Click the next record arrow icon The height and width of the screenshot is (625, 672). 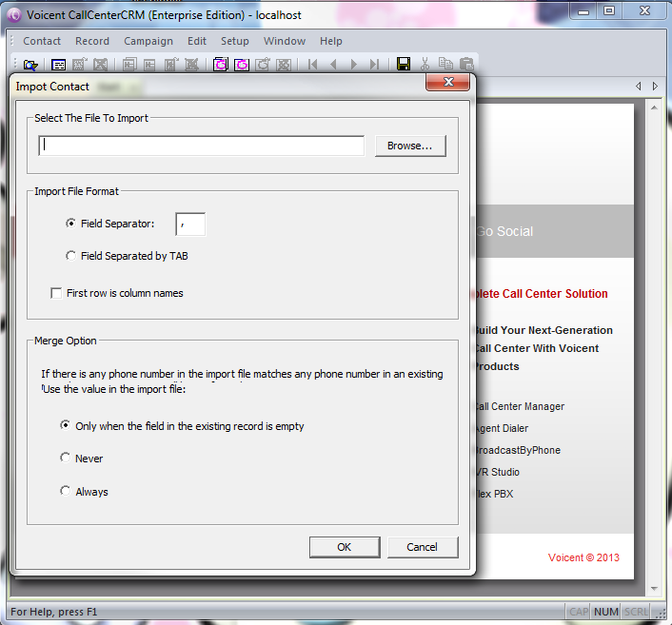pyautogui.click(x=354, y=65)
